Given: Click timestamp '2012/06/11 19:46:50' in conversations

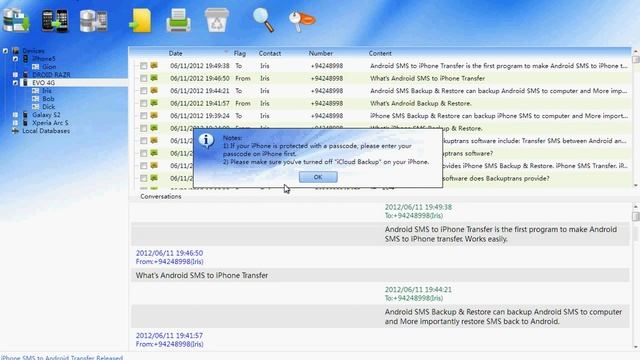Looking at the screenshot, I should [x=169, y=253].
